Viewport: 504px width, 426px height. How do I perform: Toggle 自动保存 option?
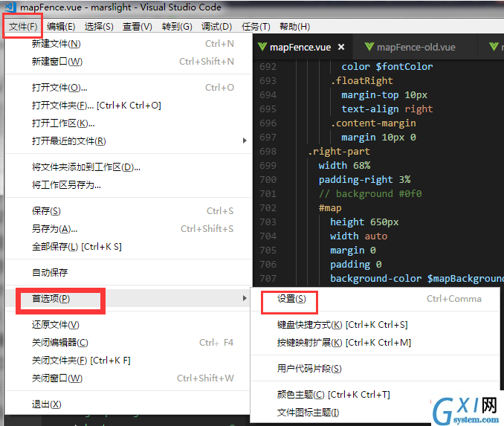pos(129,273)
